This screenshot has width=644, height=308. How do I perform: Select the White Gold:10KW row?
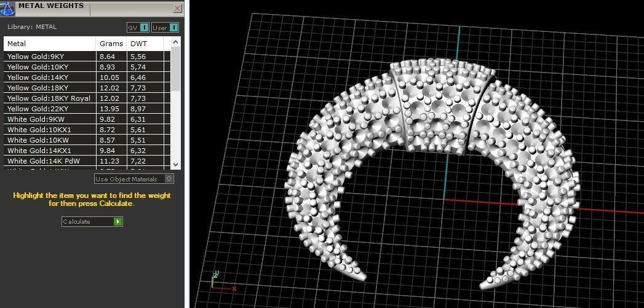[87, 140]
